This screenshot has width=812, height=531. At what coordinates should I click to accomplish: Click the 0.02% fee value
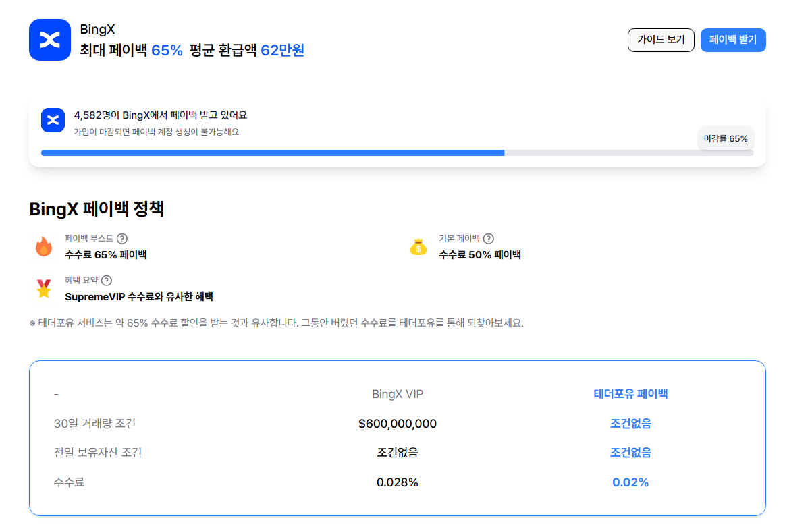[630, 482]
